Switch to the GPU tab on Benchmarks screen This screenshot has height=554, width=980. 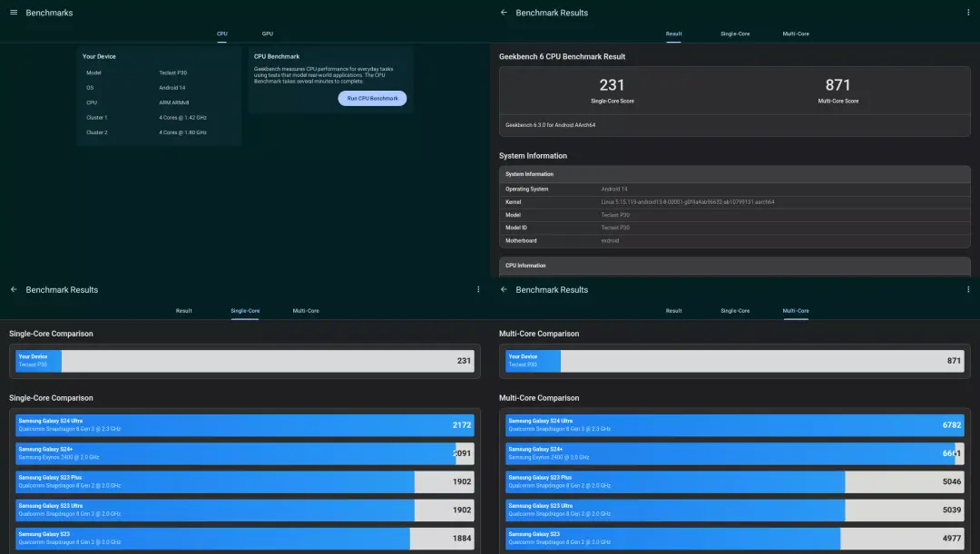click(268, 34)
